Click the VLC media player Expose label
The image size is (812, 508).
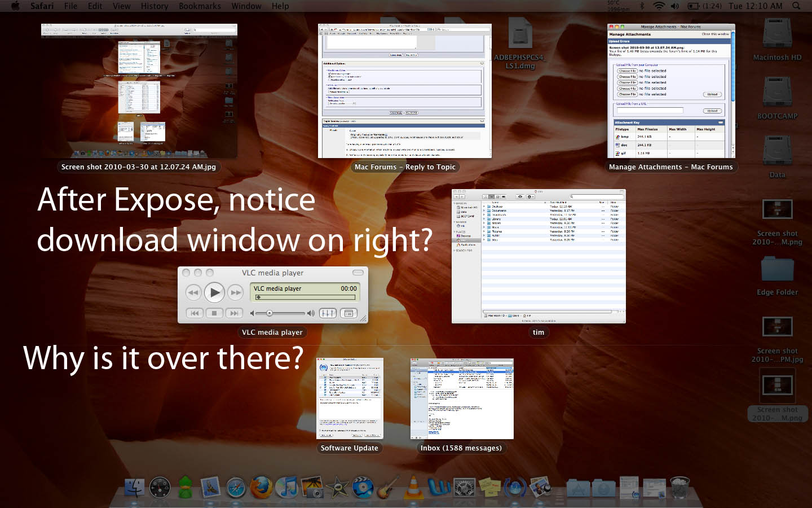click(x=272, y=332)
